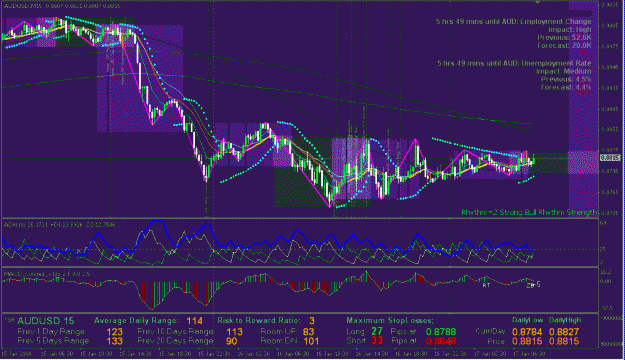625x360 pixels.
Task: Click the 'DailyLow' column header
Action: click(527, 320)
